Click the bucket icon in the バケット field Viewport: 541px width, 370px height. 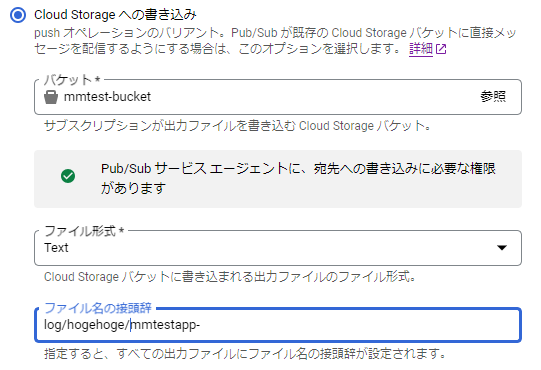pos(51,97)
